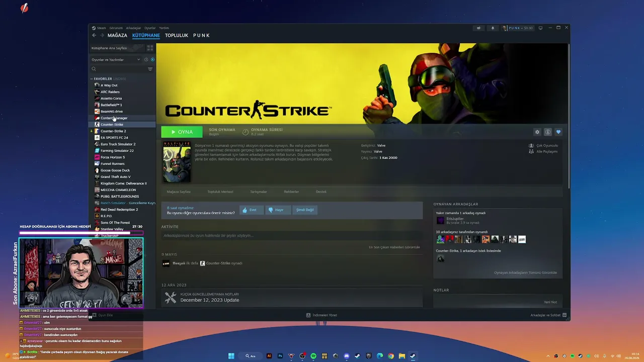
Task: Click the activity comment input field
Action: click(x=292, y=235)
